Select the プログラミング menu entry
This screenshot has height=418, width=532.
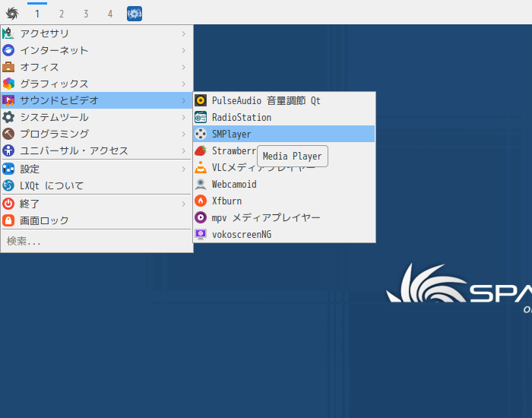(97, 134)
